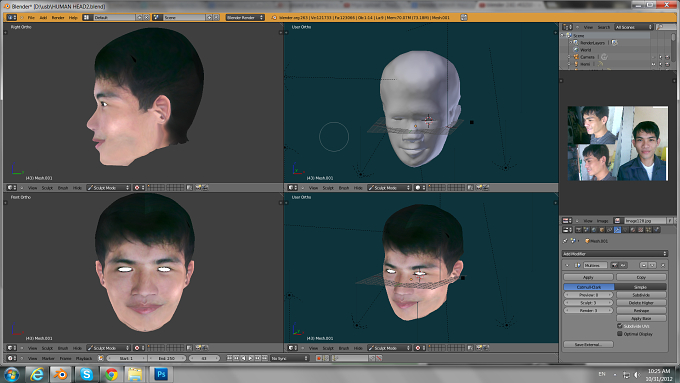Viewport: 680px width, 383px height.
Task: Toggle the Subdivide UVs checkbox
Action: coord(620,326)
